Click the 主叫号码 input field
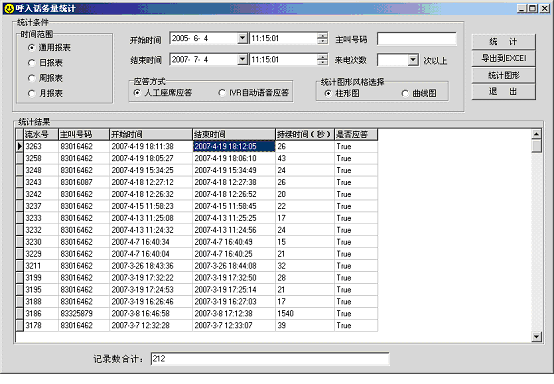554x384 pixels. point(417,39)
